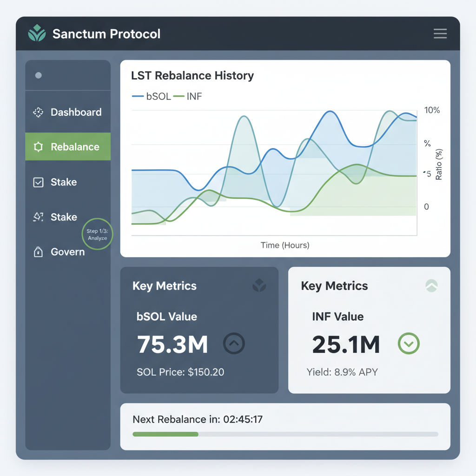This screenshot has height=476, width=476.
Task: Click the Next Rebalance countdown progress bar
Action: 285,434
